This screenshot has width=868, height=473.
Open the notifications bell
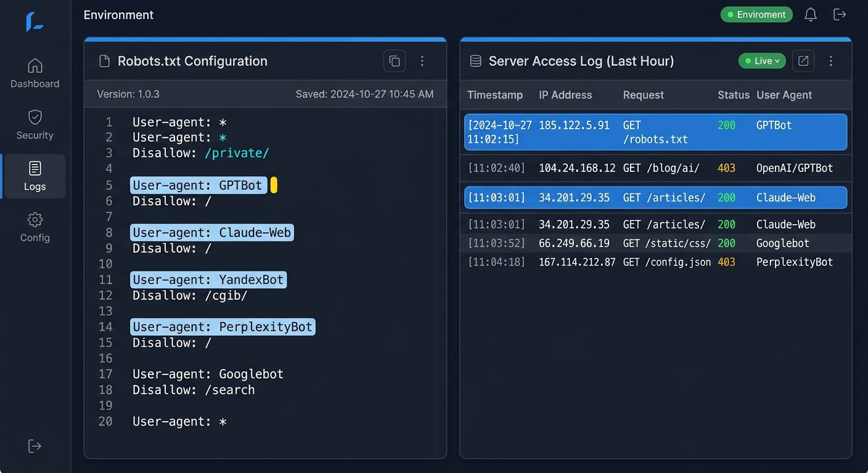(811, 14)
